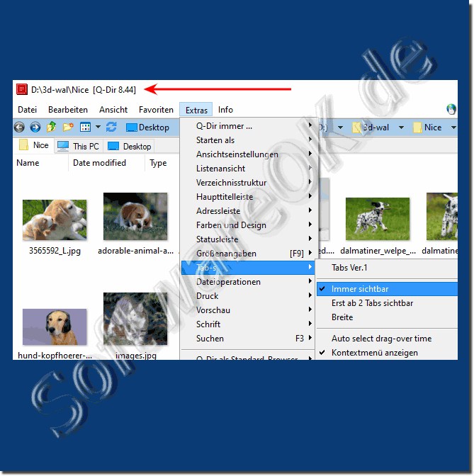Click the Nice folder breadcrumb

click(427, 127)
